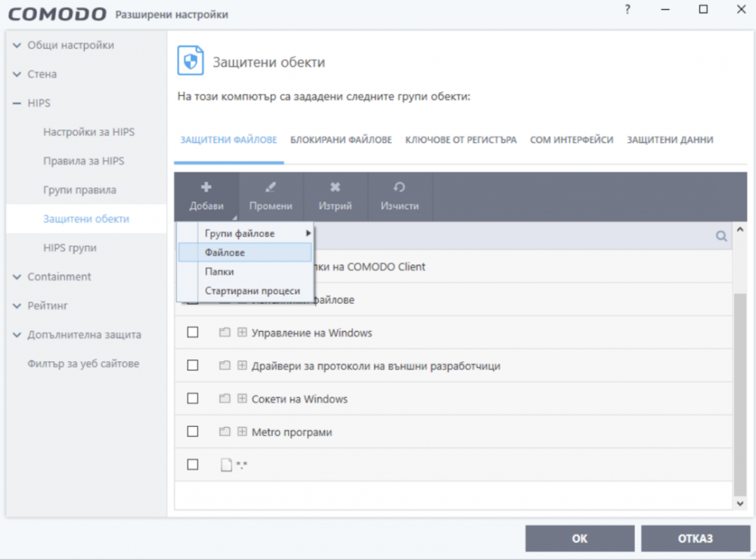756x560 pixels.
Task: Collapse the HIPS section
Action: [17, 103]
